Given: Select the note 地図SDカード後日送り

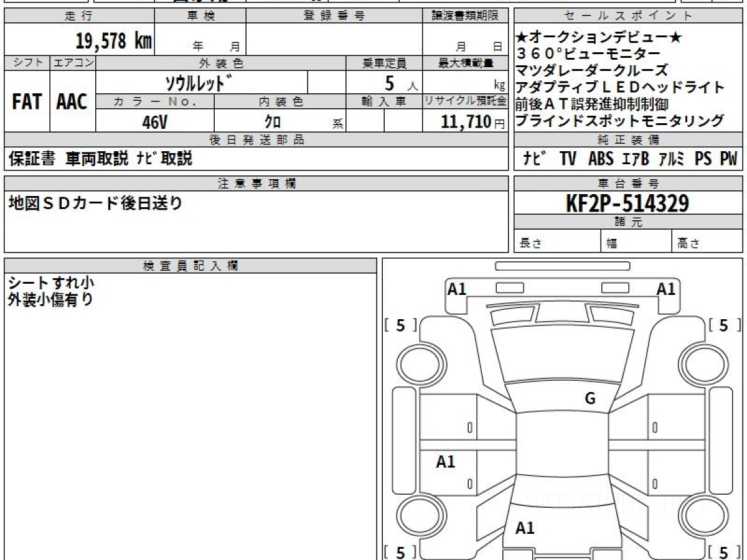Looking at the screenshot, I should click(95, 203).
